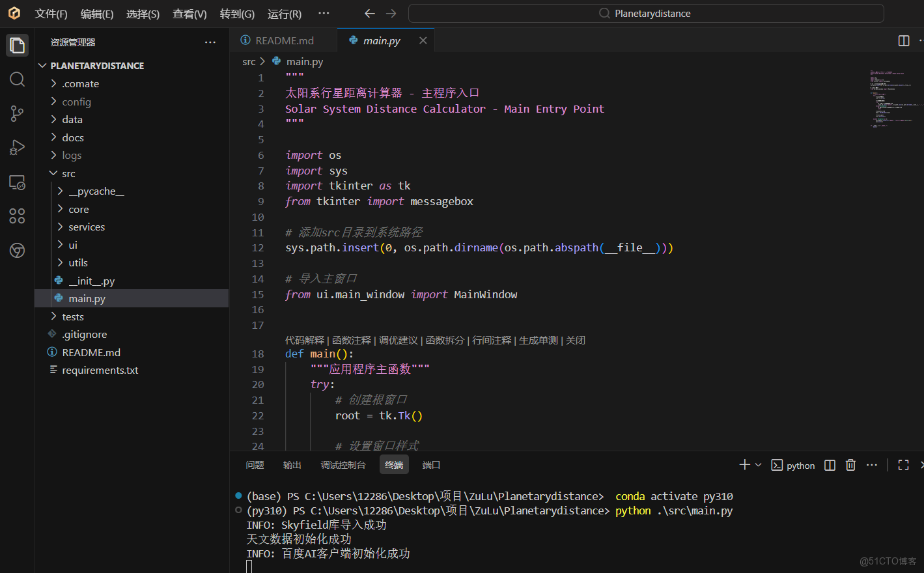924x573 pixels.
Task: Open the Remote Explorer icon
Action: [x=17, y=182]
